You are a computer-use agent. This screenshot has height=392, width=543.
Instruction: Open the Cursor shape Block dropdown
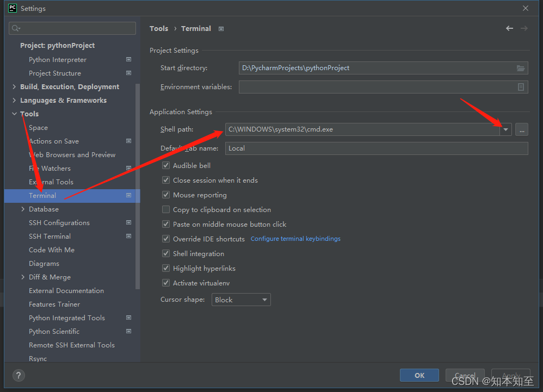point(241,300)
